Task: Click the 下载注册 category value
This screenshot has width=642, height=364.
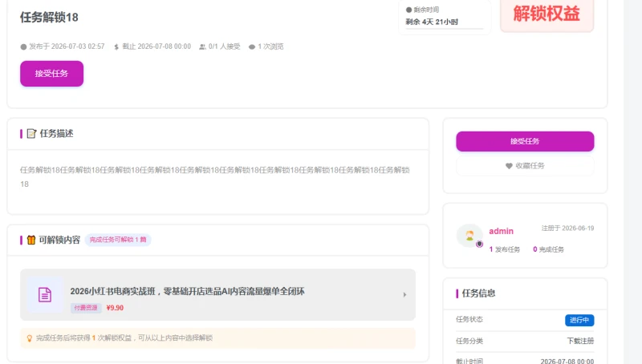Action: click(x=580, y=341)
